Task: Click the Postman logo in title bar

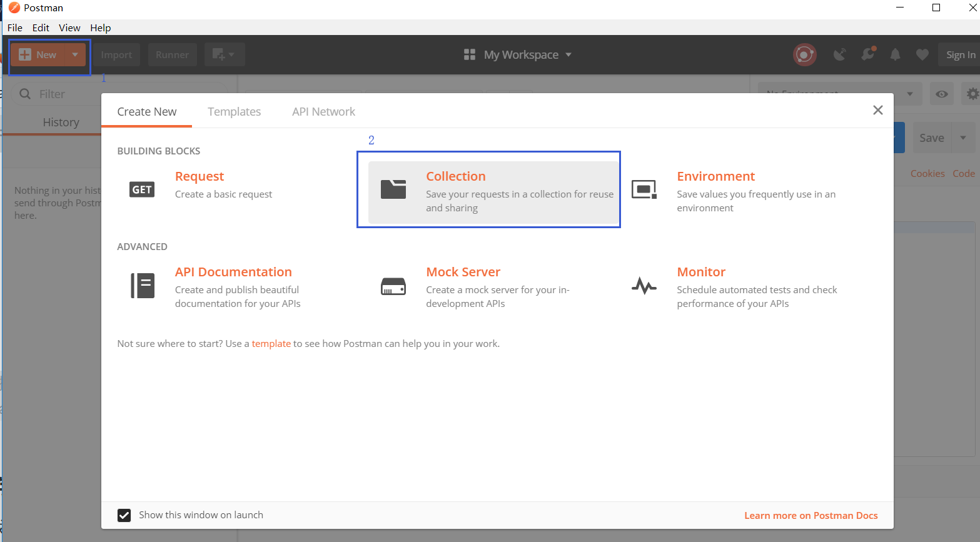Action: 14,8
